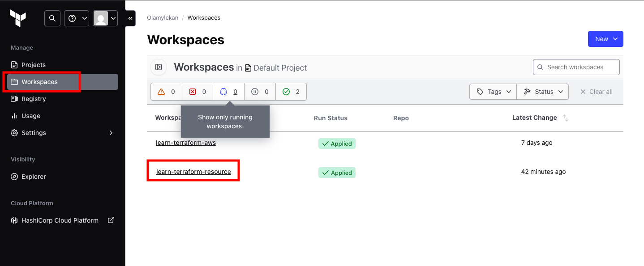This screenshot has width=644, height=266.
Task: Open the Status filter dropdown
Action: click(x=543, y=92)
